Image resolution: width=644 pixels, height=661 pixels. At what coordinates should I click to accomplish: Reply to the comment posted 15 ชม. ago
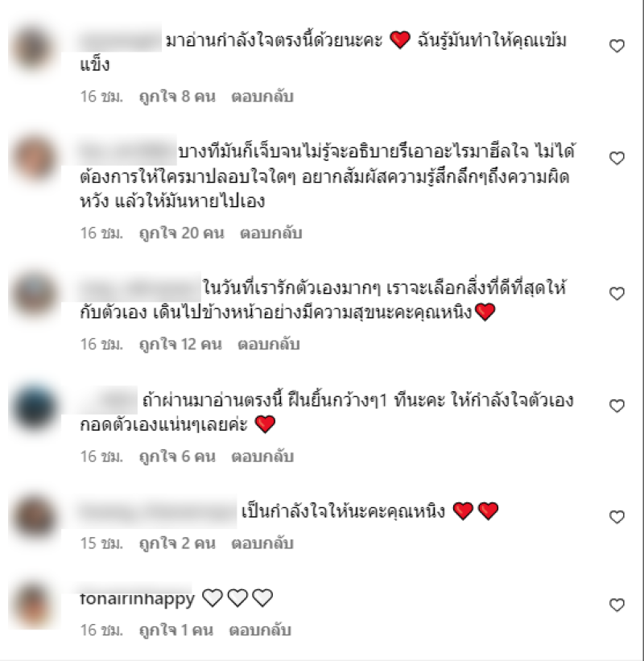click(x=262, y=543)
